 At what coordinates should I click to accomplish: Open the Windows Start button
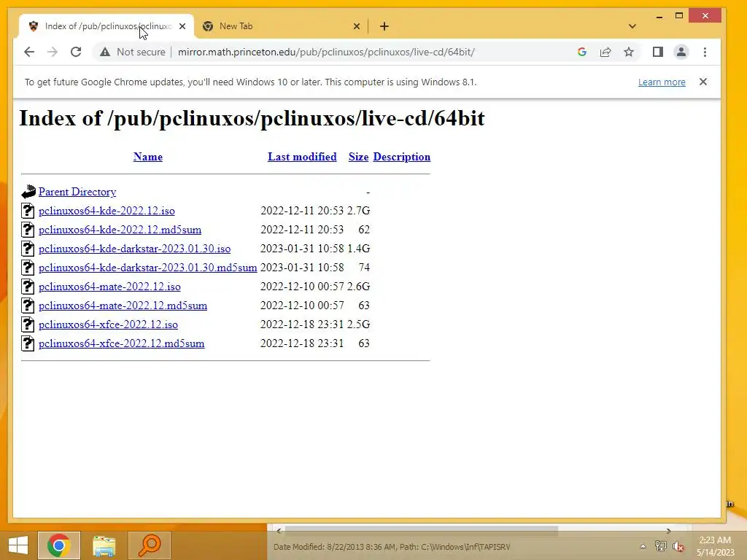[x=18, y=545]
